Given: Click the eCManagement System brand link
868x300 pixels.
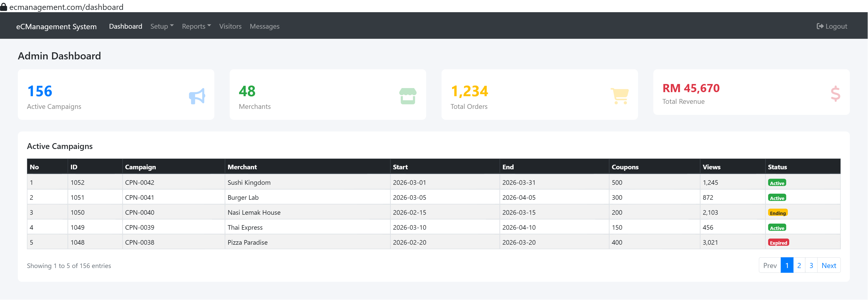Looking at the screenshot, I should click(56, 26).
